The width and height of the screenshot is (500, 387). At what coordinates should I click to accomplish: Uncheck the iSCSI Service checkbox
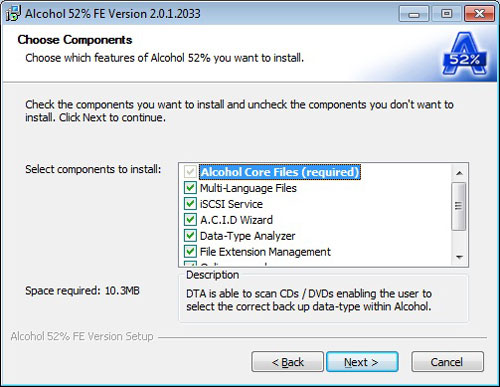pos(190,204)
